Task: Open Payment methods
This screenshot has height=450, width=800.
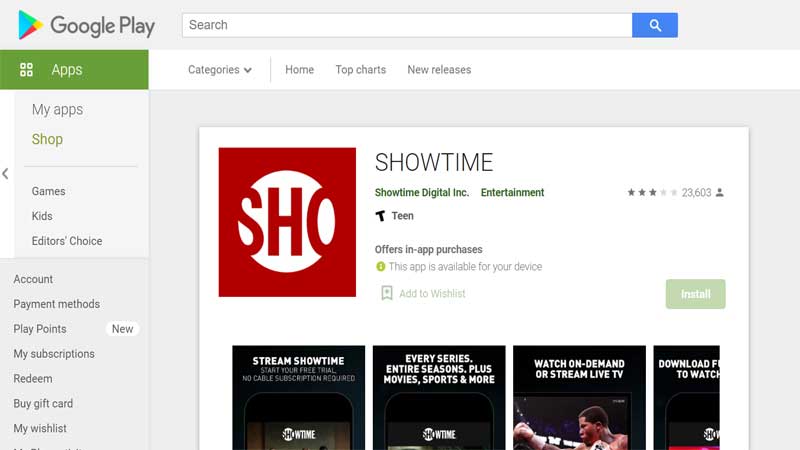Action: click(57, 304)
